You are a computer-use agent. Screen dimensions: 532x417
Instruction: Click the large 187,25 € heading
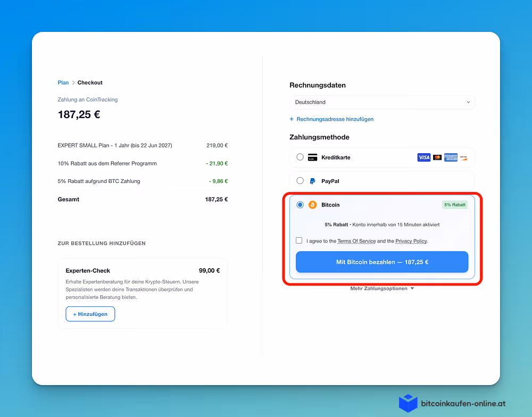tap(79, 114)
